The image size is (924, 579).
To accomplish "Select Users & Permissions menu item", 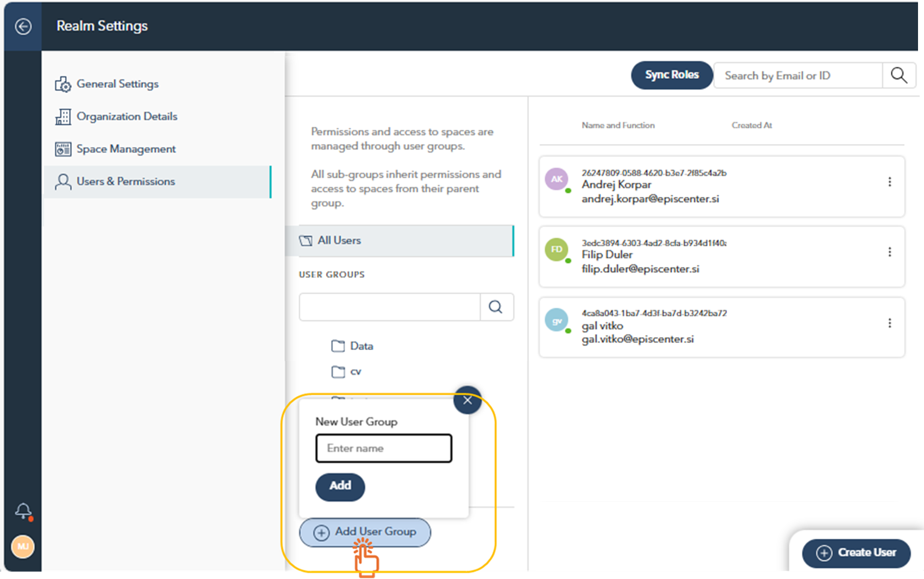I will tap(158, 182).
